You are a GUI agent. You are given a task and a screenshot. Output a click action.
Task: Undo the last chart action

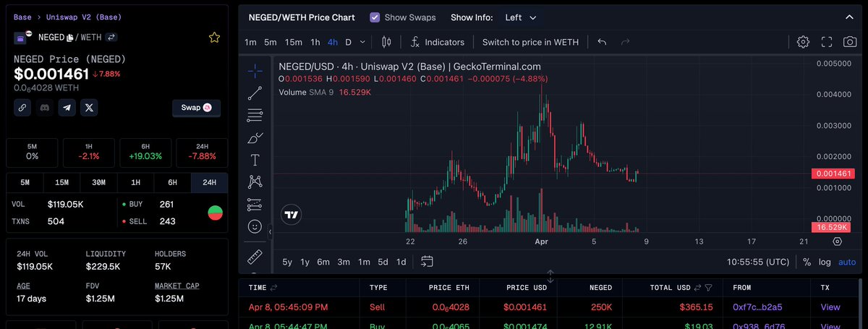603,42
